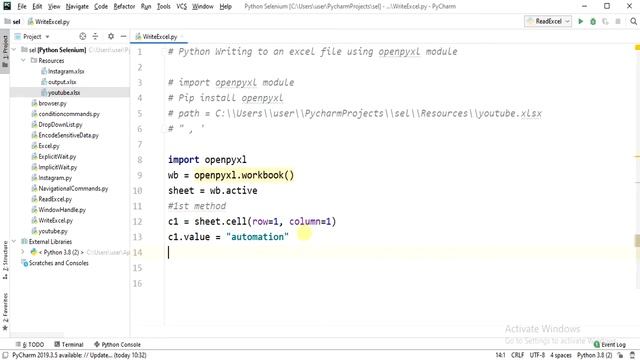
Task: Open the ReadExcel run configuration dropdown
Action: 548,21
